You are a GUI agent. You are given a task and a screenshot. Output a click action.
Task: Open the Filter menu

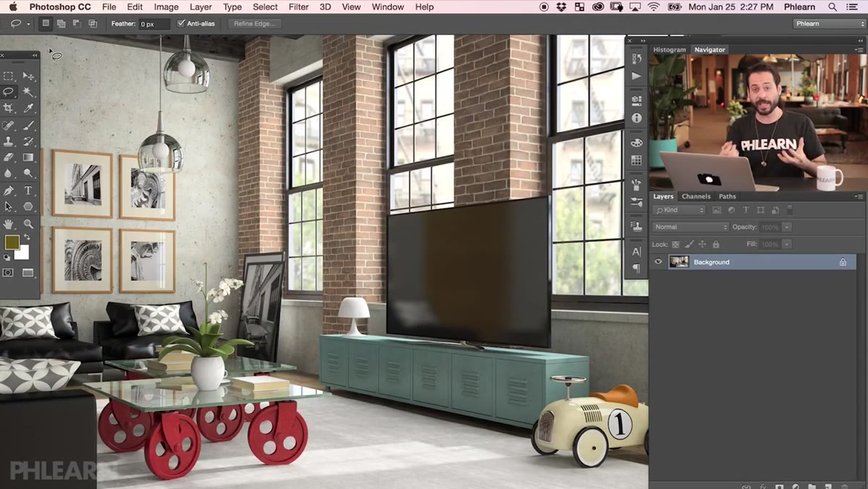point(299,7)
